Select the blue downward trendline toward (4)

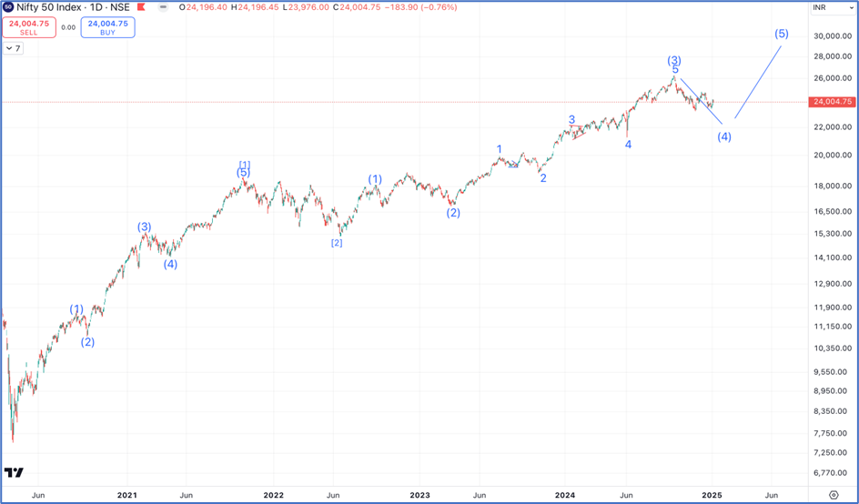coord(702,102)
